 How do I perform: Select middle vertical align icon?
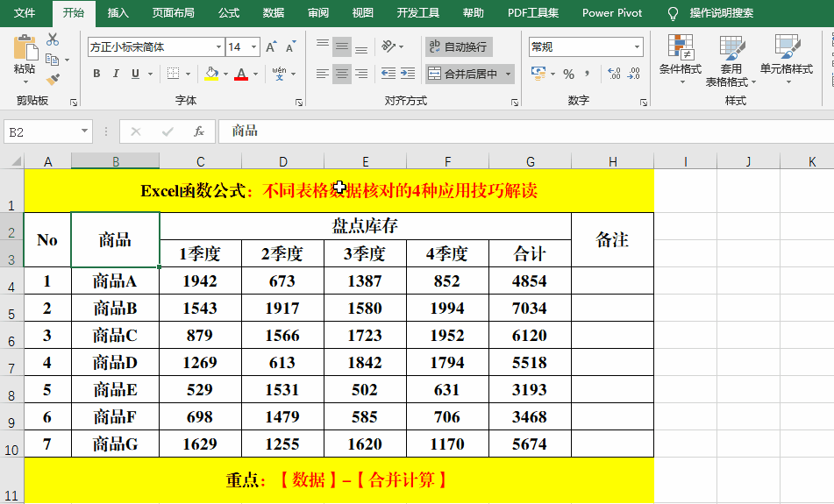click(342, 46)
